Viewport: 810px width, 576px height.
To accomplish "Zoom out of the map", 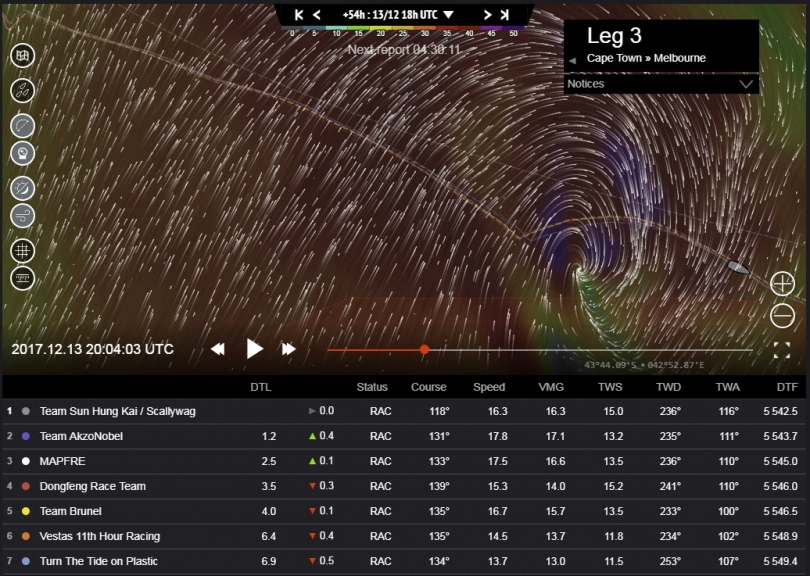I will click(x=783, y=316).
